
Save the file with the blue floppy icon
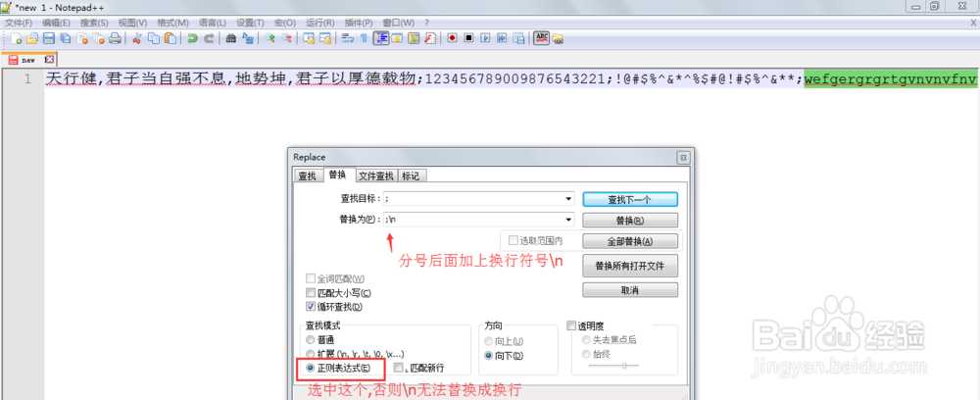coord(49,38)
